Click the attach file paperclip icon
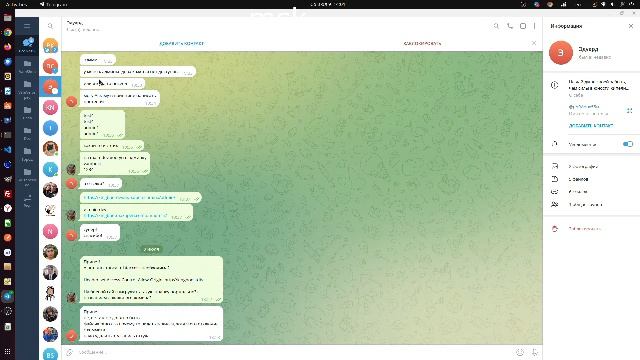This screenshot has height=360, width=640. 69,352
